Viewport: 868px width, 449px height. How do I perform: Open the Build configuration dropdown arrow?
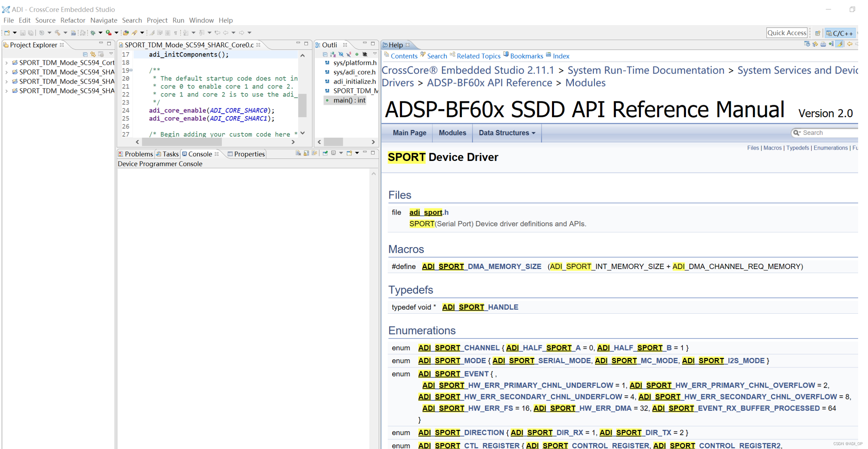pos(65,33)
